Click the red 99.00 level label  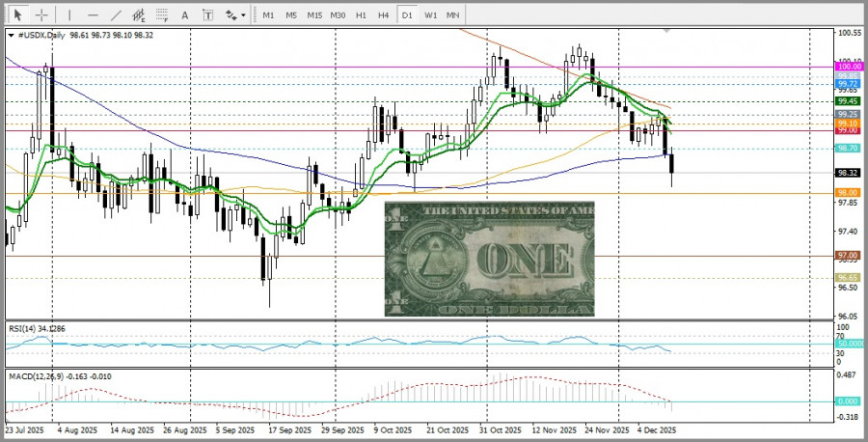tap(848, 130)
